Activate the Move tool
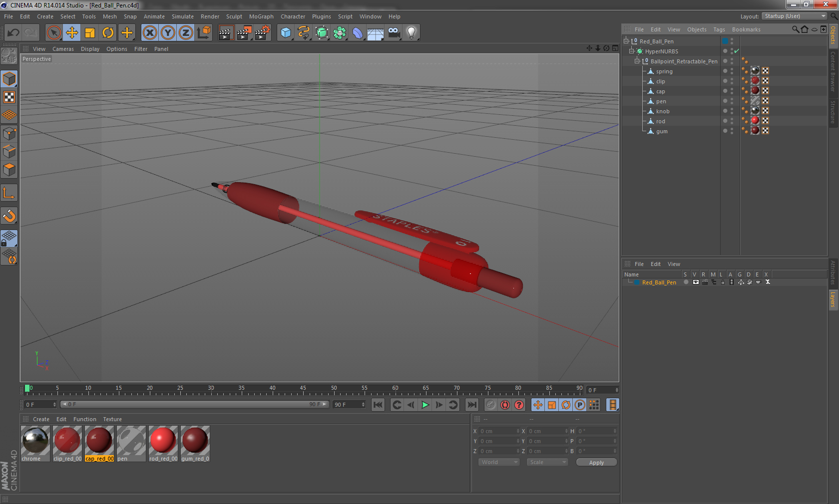This screenshot has width=839, height=504. (x=72, y=33)
